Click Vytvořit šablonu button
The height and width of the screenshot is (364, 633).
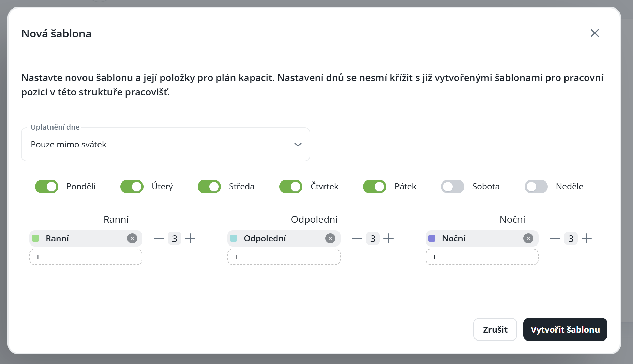tap(565, 329)
